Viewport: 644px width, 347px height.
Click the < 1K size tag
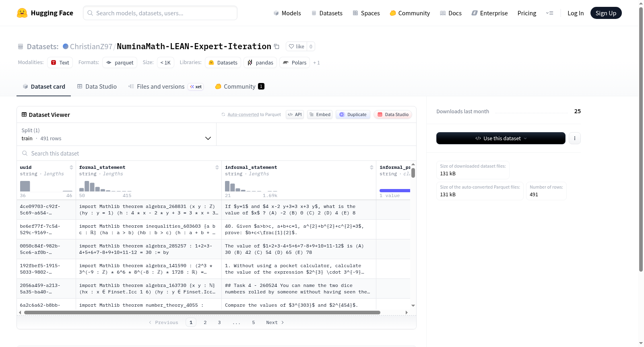point(165,62)
